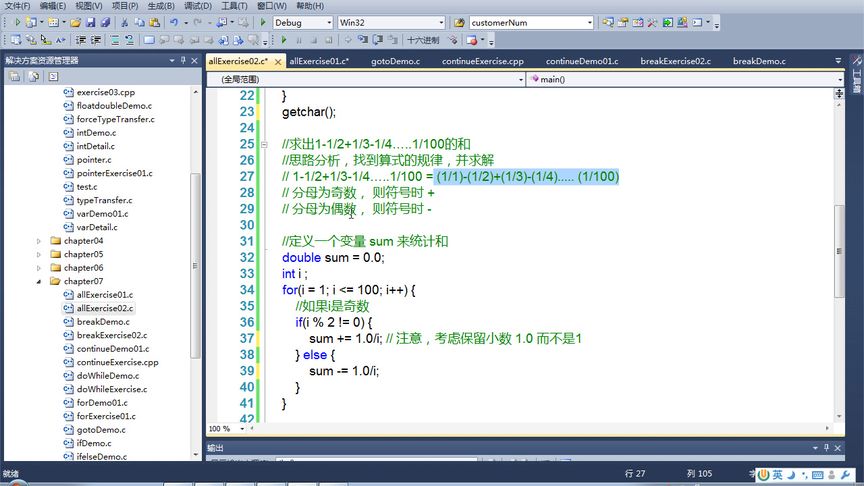Click the 'getchar();' line in editor
Image resolution: width=864 pixels, height=486 pixels.
[309, 112]
